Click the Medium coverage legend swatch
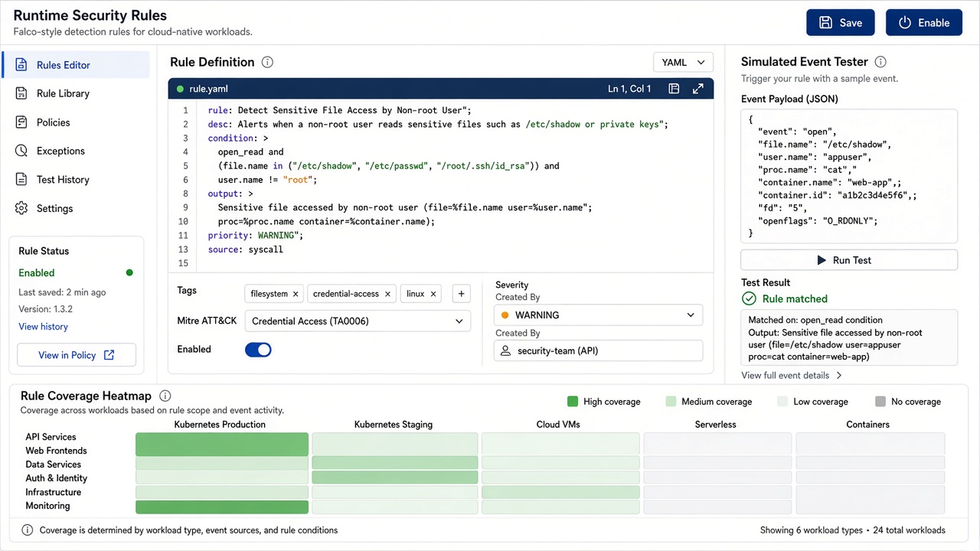 click(671, 402)
